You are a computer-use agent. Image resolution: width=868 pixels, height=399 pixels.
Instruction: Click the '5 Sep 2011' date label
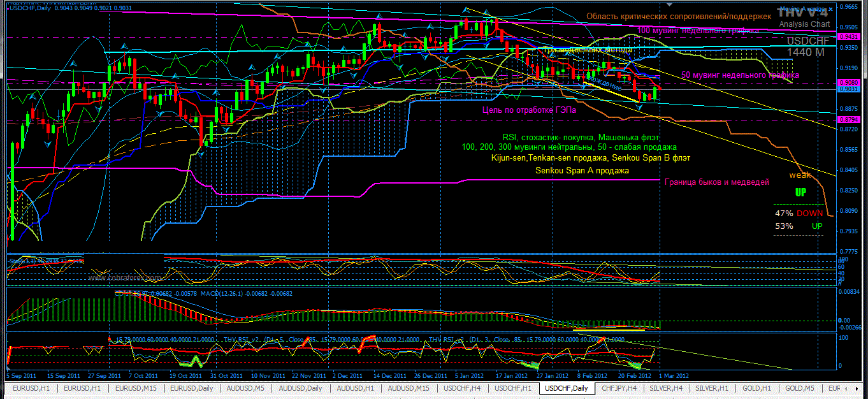20,375
